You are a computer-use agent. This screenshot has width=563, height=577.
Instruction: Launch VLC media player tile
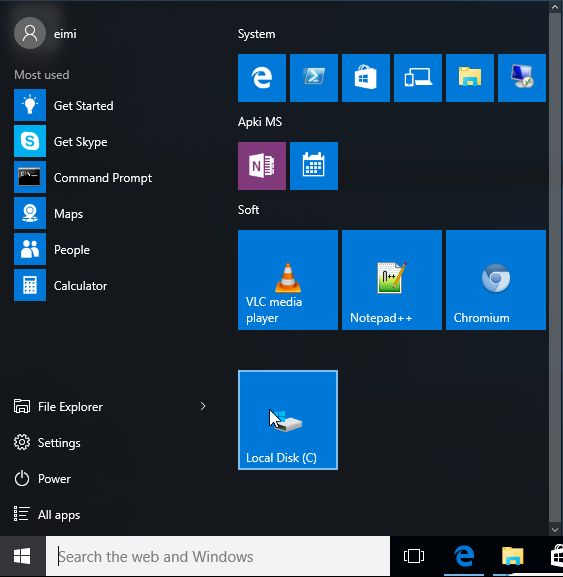coord(288,280)
